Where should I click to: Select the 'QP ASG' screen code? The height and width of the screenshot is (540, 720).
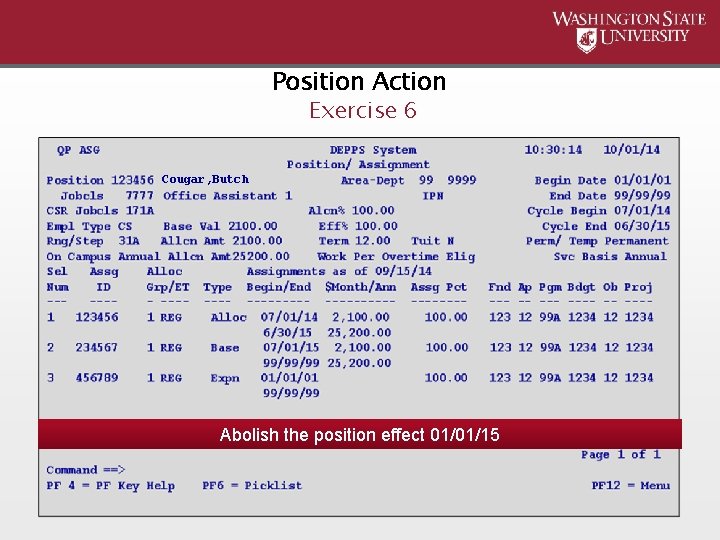click(x=78, y=150)
